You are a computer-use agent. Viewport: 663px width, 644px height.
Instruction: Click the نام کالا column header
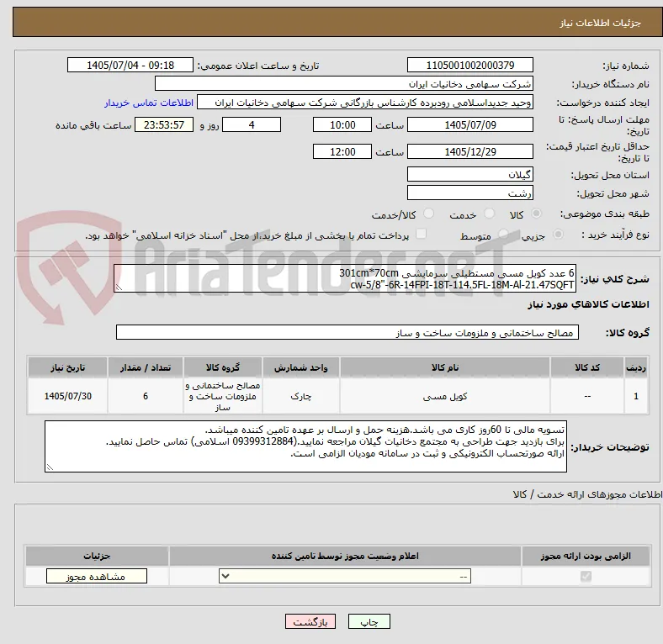coord(444,367)
